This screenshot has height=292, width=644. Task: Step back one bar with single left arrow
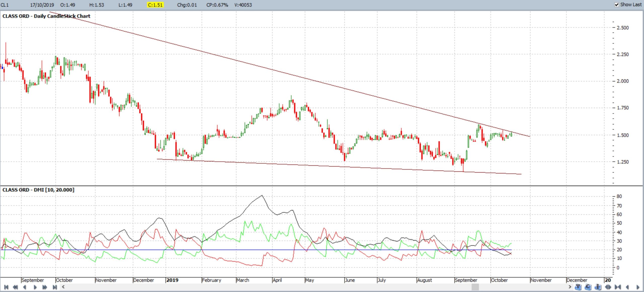pos(25,287)
